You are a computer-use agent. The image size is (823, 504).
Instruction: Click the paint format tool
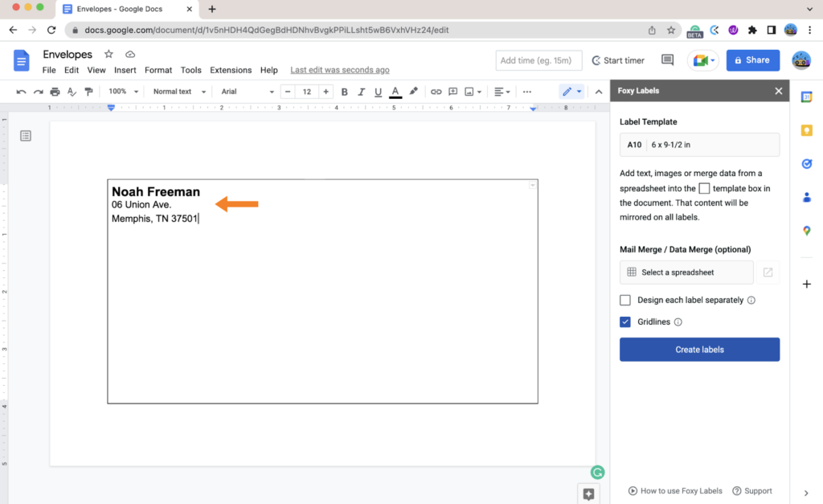(88, 91)
